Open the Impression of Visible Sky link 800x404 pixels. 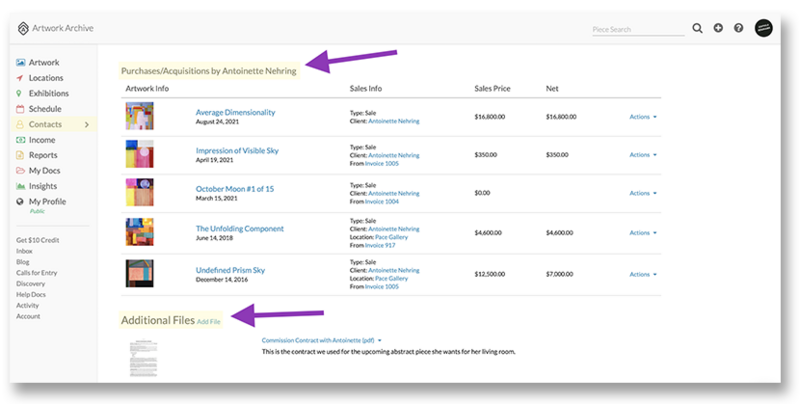coord(237,150)
